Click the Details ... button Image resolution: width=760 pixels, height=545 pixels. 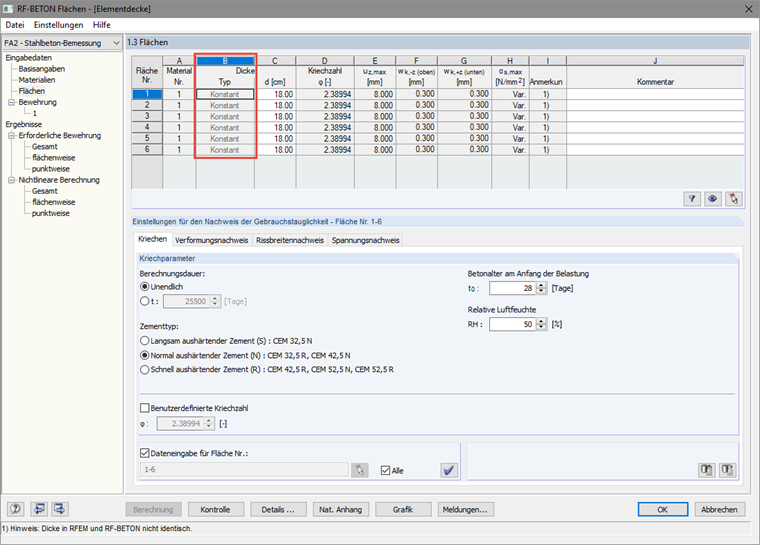pyautogui.click(x=278, y=510)
